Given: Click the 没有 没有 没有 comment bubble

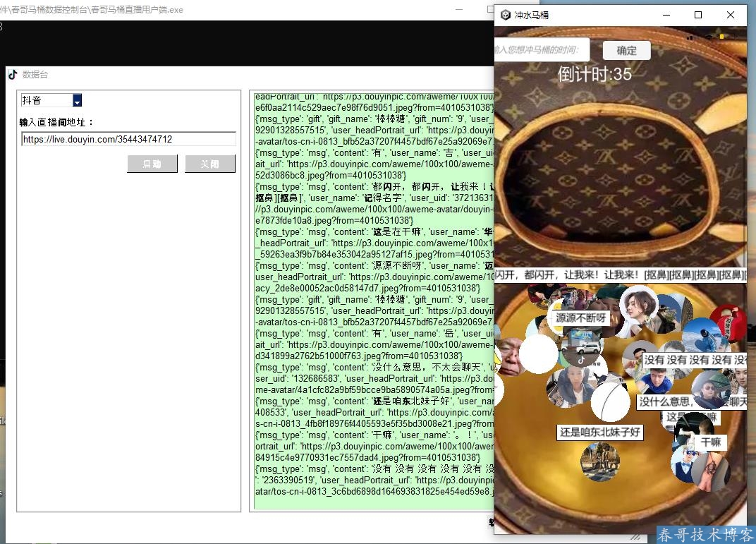Looking at the screenshot, I should (x=694, y=360).
